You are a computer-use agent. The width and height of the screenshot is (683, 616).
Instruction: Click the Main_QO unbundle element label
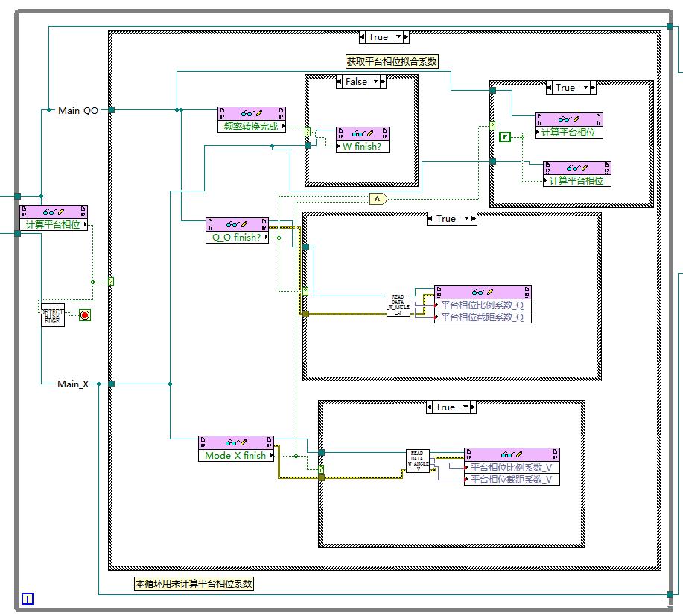(x=78, y=110)
